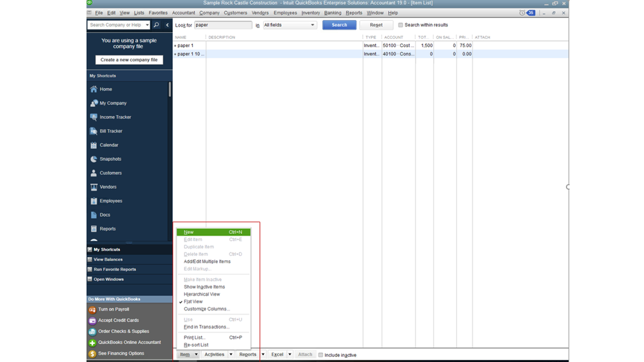644x362 pixels.
Task: Select the paper 1 10 item row
Action: [371, 53]
